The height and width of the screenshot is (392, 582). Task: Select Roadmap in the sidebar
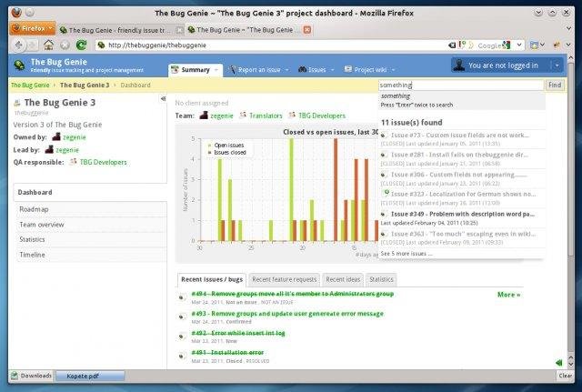pyautogui.click(x=34, y=208)
